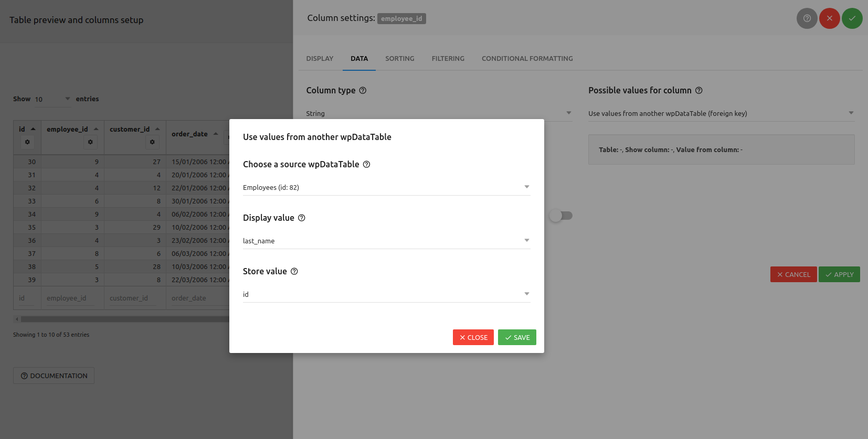Sort by employee_id column arrow
868x439 pixels.
pyautogui.click(x=96, y=129)
